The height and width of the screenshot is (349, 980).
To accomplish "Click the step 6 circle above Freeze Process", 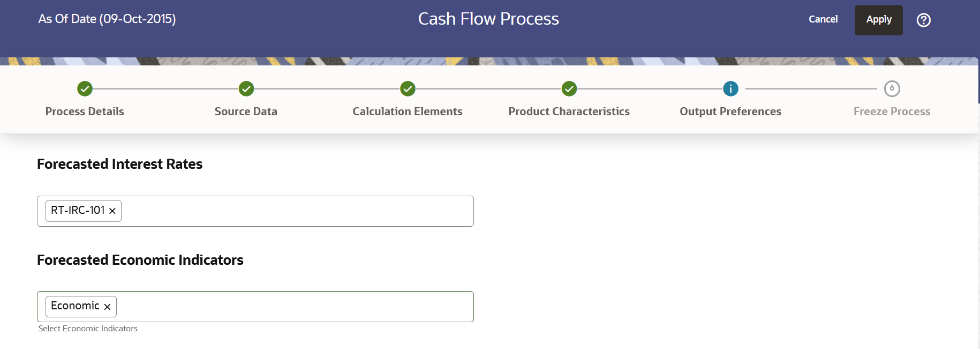I will [892, 88].
